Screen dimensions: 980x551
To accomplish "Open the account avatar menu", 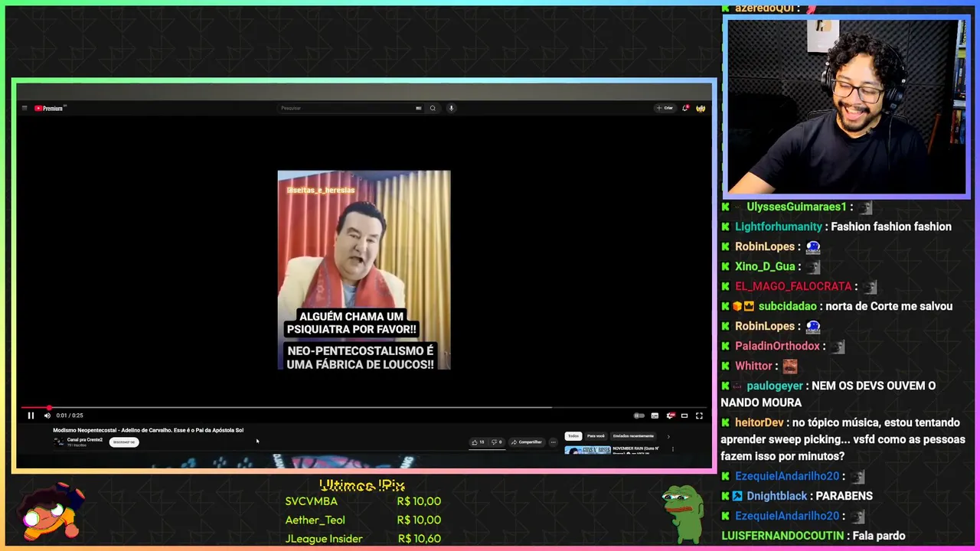I will point(700,108).
